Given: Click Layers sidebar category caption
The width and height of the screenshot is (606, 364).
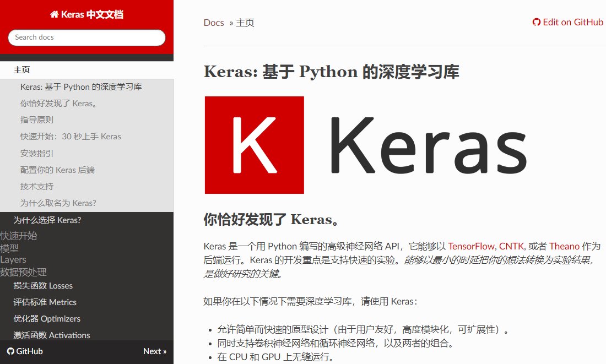Looking at the screenshot, I should (13, 260).
